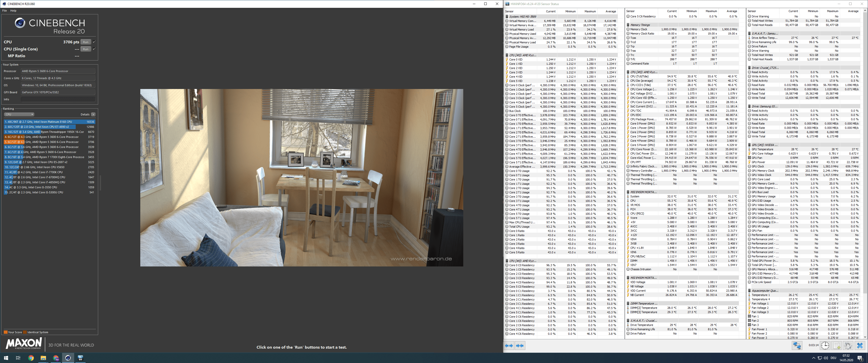Switch to Cinebench taskbar icon
Screen dimensions: 868x363
(68, 358)
